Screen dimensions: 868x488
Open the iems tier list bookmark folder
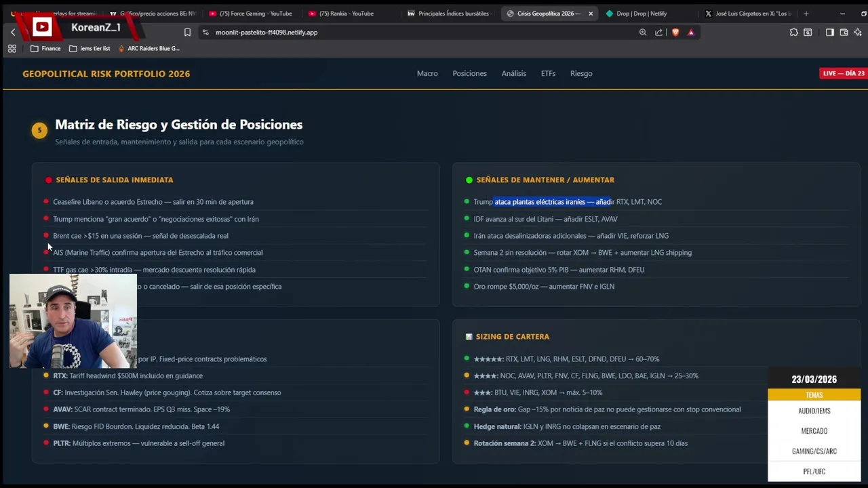click(x=90, y=48)
